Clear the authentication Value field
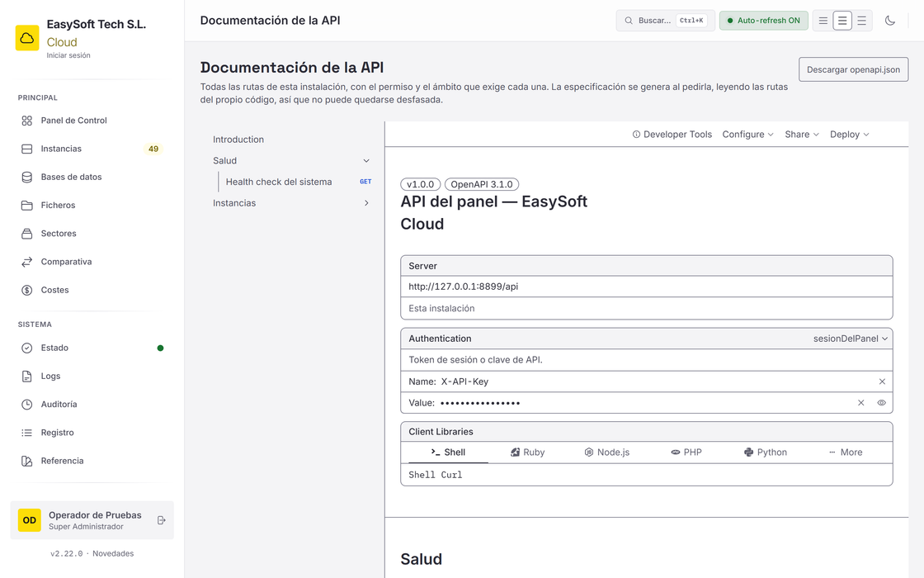Screen dimensions: 924x578 tap(861, 403)
